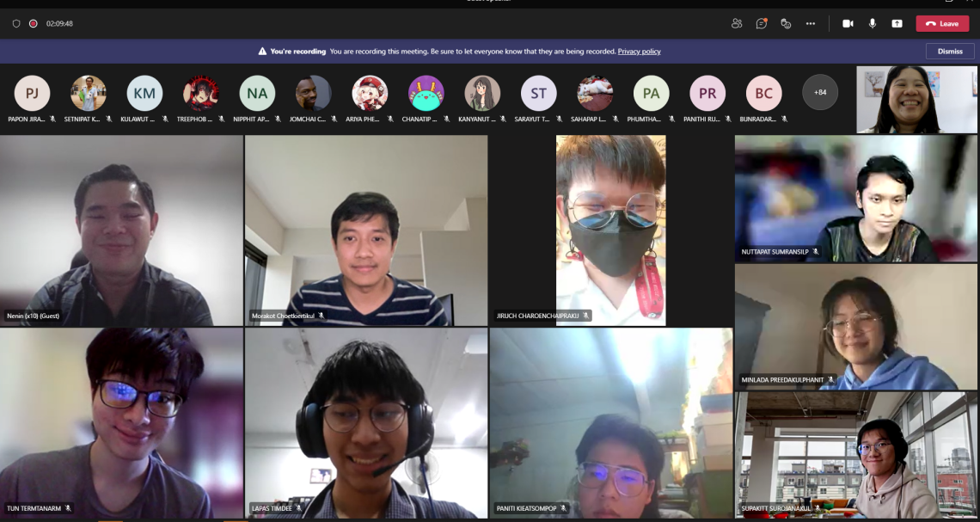Open the meeting chat icon
The height and width of the screenshot is (522, 980).
[x=762, y=23]
